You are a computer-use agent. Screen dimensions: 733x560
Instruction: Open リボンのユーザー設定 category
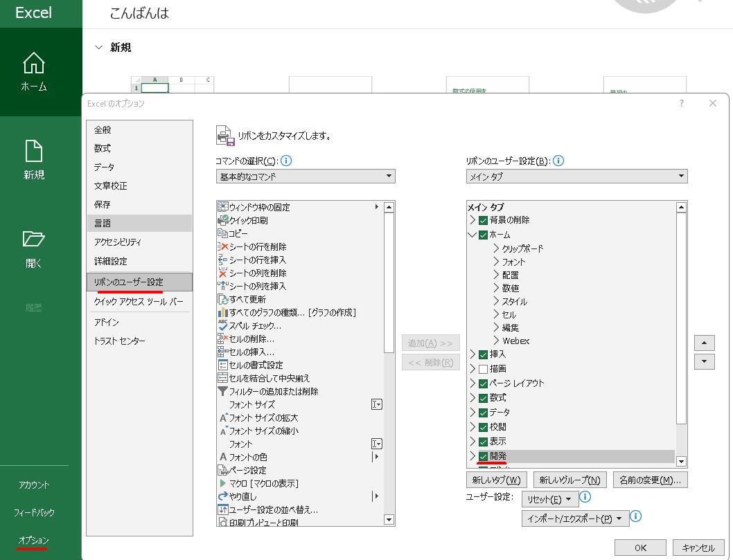click(140, 282)
